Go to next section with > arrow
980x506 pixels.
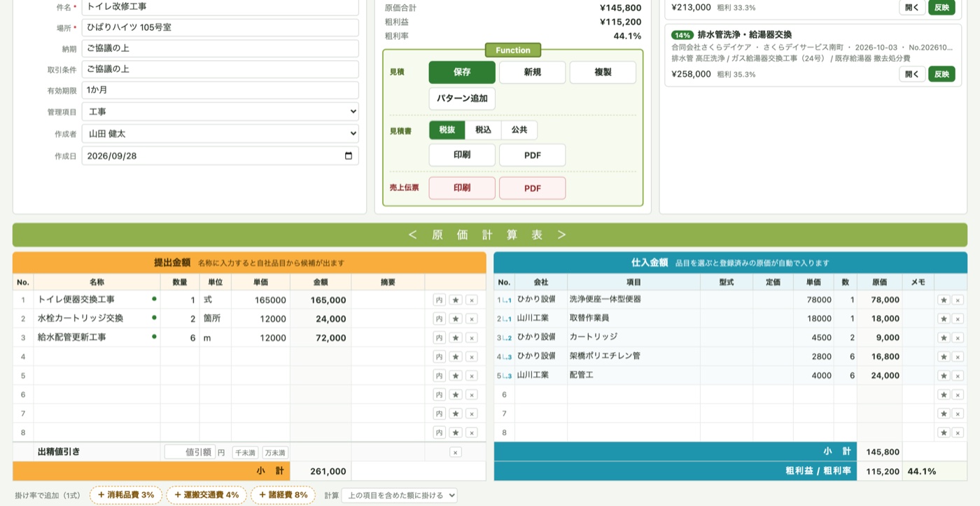(x=561, y=235)
